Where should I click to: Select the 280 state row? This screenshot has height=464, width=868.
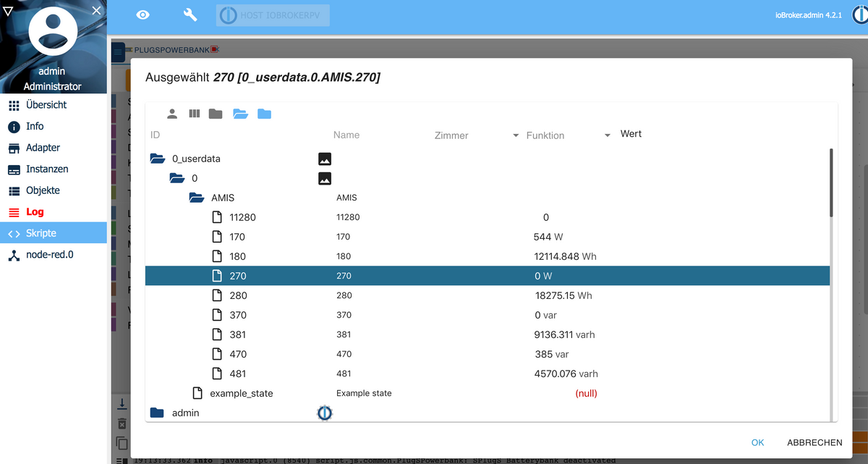point(488,295)
